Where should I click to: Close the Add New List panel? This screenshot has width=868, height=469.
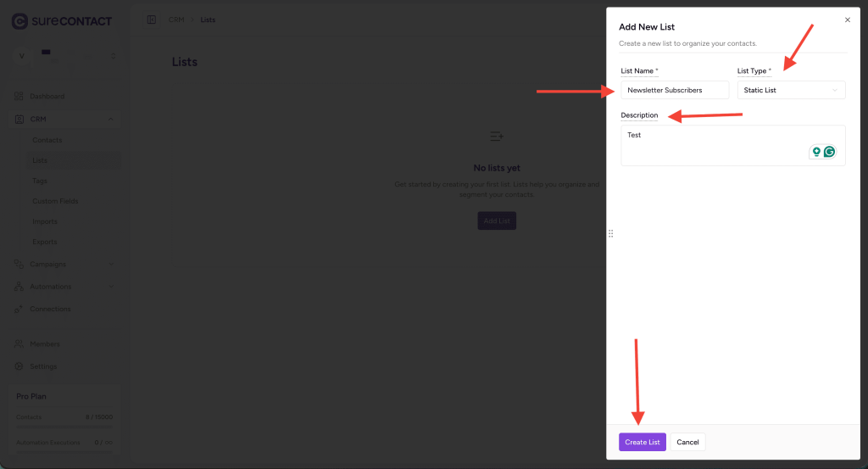coord(848,20)
